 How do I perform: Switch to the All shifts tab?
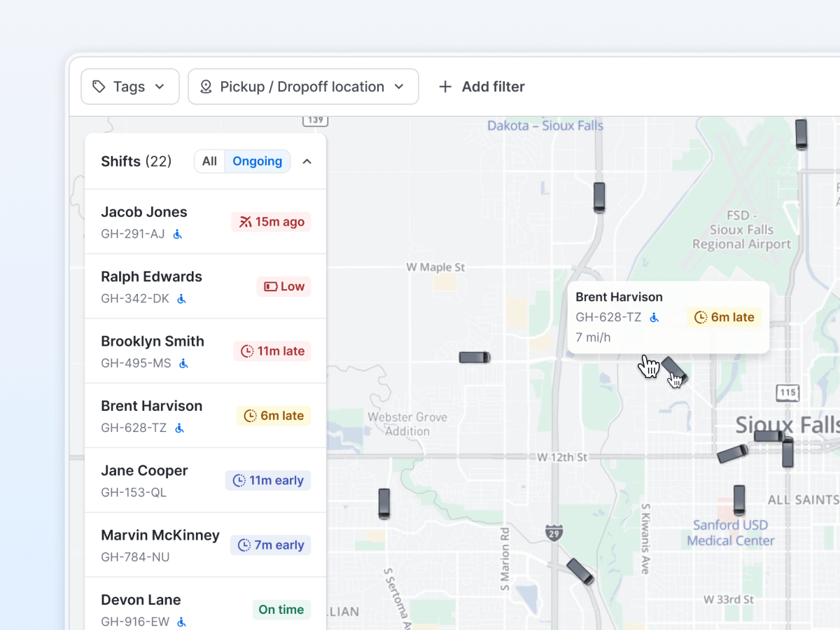209,161
